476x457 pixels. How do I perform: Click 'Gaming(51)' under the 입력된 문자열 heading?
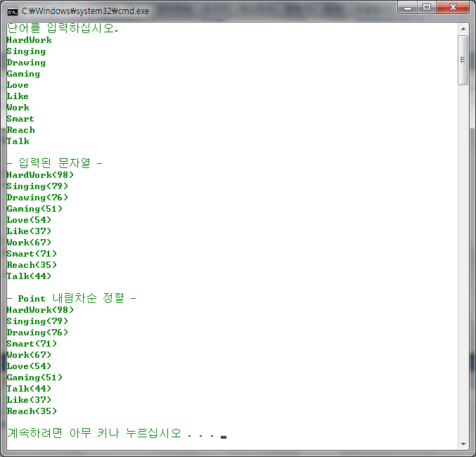tap(35, 209)
